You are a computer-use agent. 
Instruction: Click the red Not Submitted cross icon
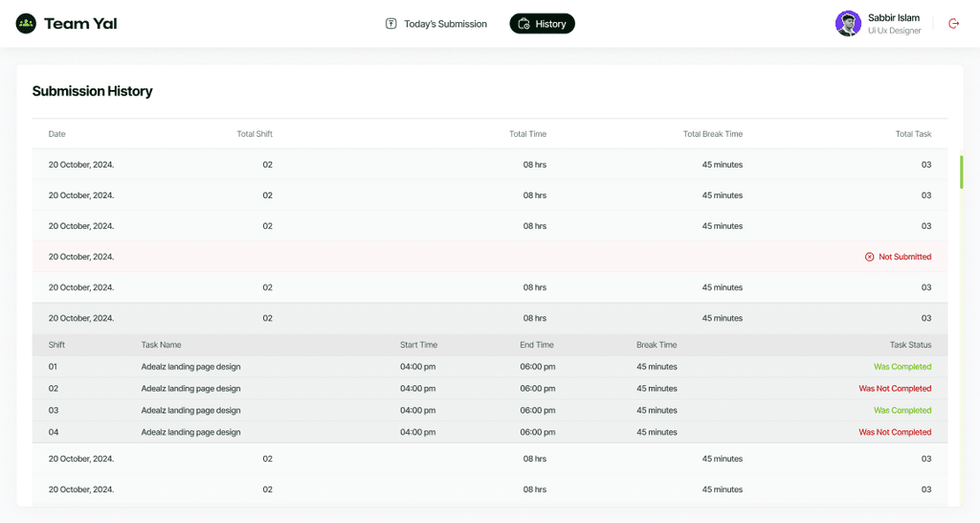click(x=869, y=257)
